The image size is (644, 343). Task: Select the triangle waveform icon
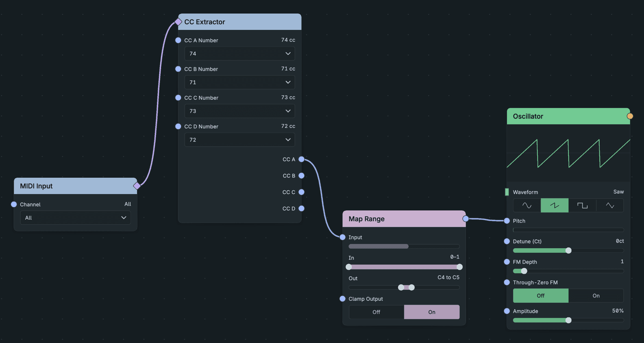(x=610, y=205)
